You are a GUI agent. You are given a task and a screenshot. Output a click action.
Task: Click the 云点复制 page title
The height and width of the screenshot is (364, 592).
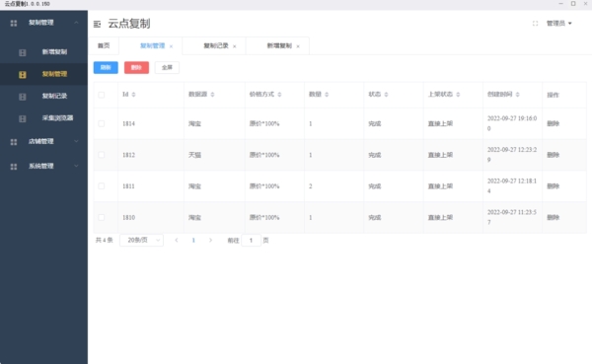coord(129,24)
